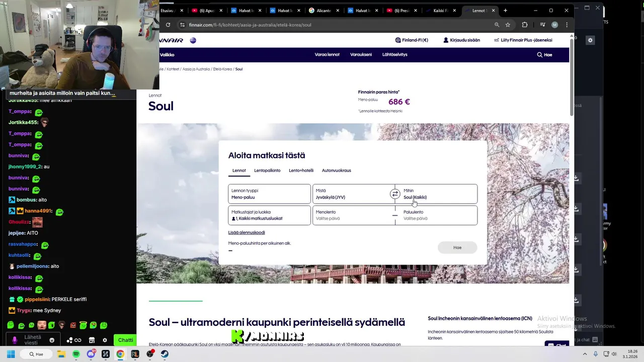This screenshot has height=362, width=644.
Task: Click the Chrome address bar URL
Action: click(250, 25)
